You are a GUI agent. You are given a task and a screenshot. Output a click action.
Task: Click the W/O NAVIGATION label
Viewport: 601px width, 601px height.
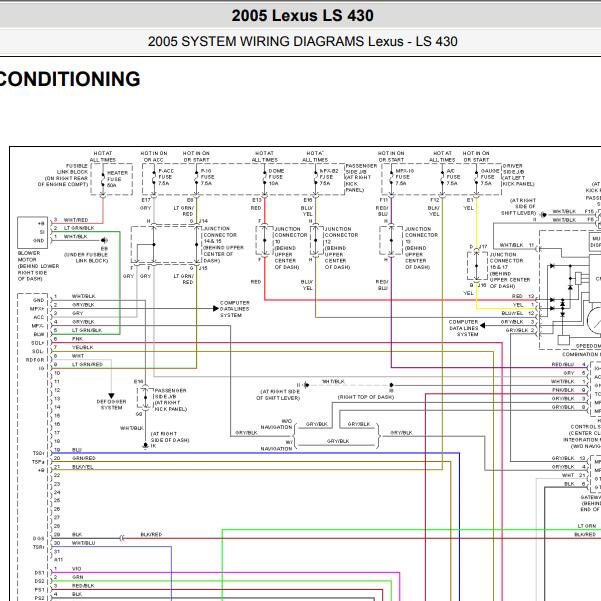pos(277,424)
